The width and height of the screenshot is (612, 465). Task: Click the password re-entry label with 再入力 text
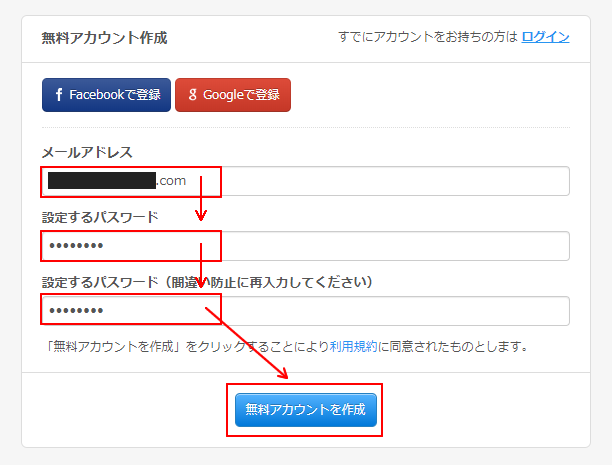[x=207, y=282]
